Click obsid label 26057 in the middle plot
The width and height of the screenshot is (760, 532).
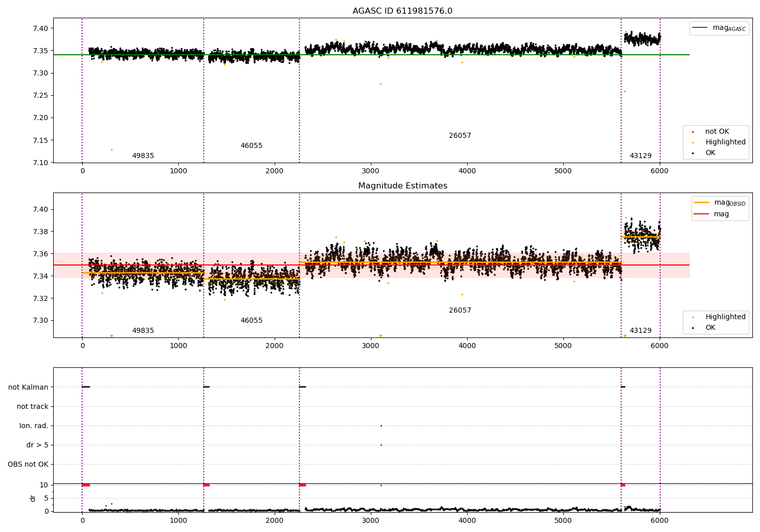[x=460, y=311]
